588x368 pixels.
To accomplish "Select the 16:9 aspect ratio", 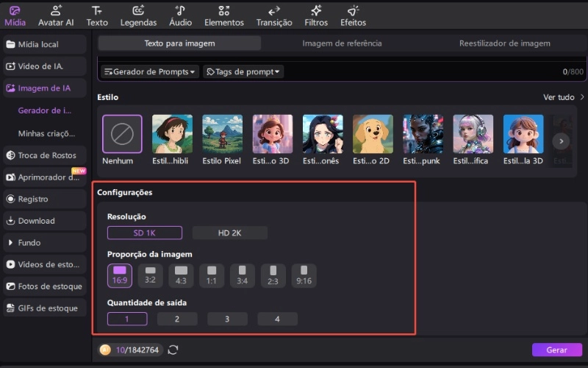I will 120,275.
